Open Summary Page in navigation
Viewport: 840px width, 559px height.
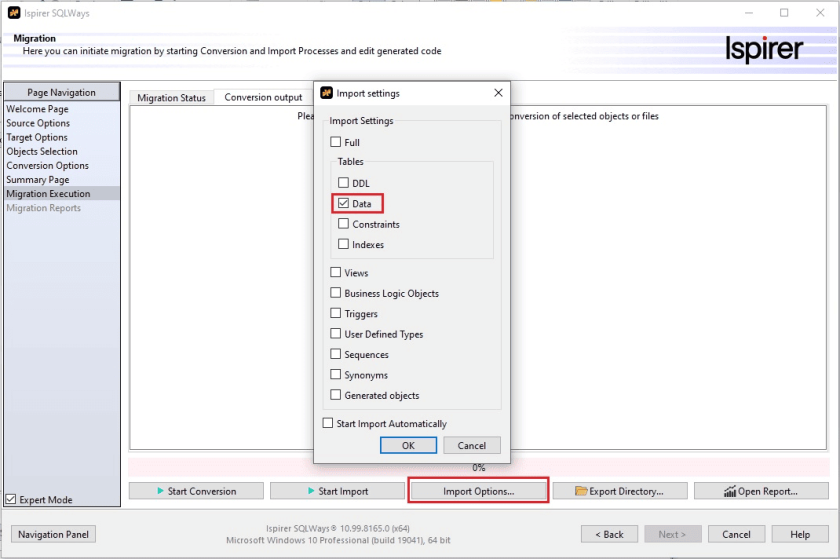pos(38,180)
